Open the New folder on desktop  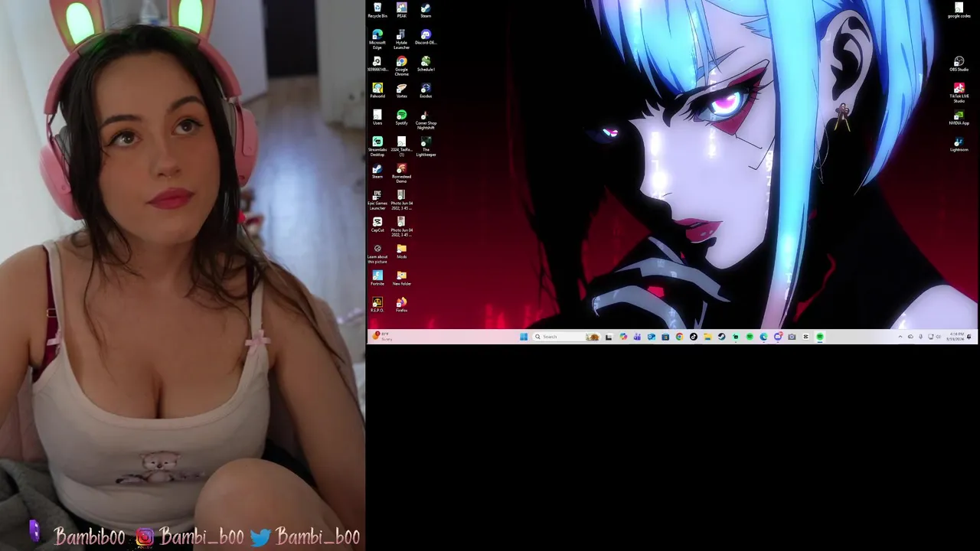click(x=401, y=278)
